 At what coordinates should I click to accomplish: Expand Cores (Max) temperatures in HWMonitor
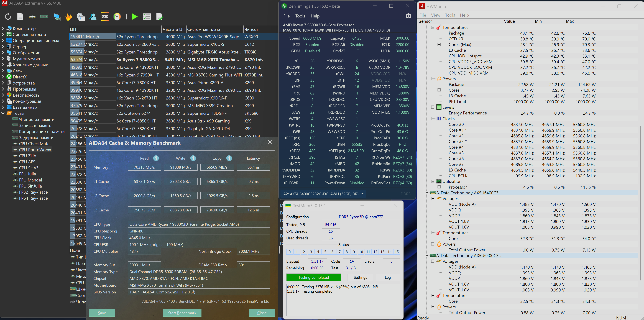tap(439, 45)
